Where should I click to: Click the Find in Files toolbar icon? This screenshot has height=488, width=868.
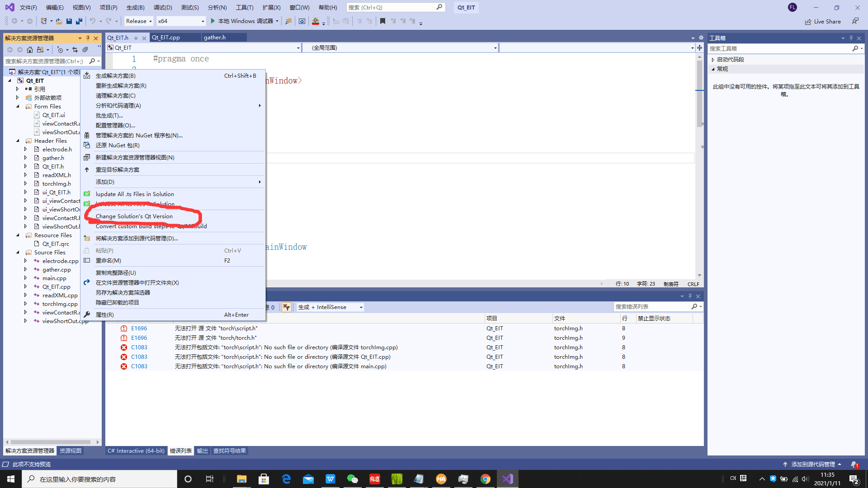click(x=288, y=21)
